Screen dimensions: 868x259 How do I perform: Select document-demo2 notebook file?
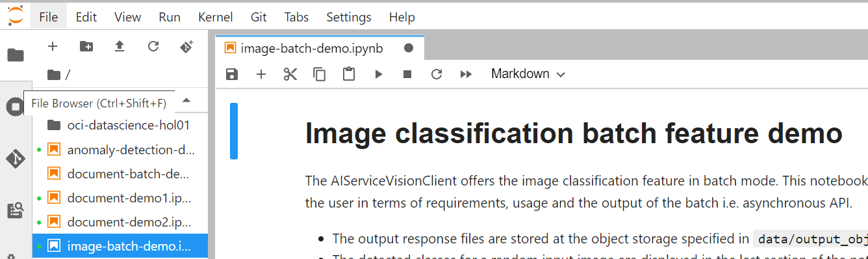pos(120,221)
